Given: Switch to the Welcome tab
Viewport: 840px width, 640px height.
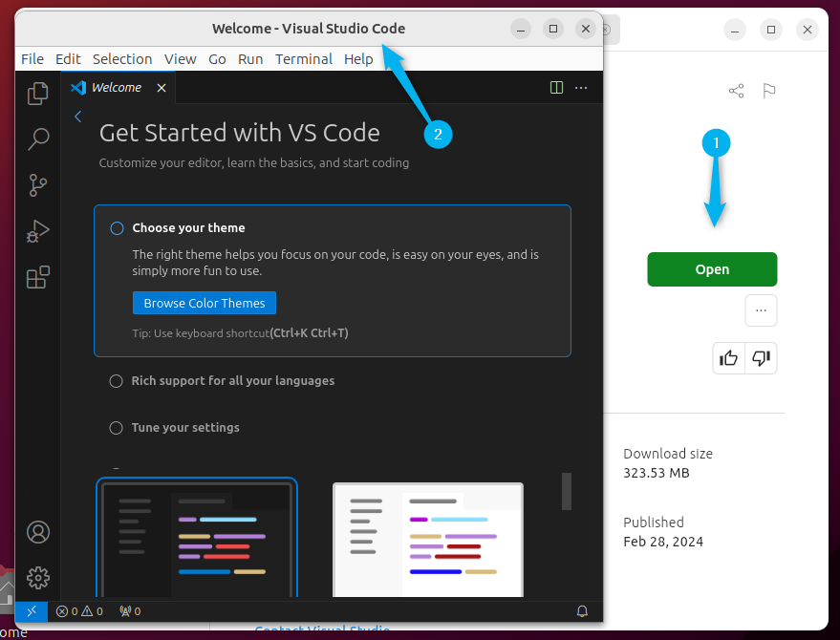Looking at the screenshot, I should click(x=116, y=87).
